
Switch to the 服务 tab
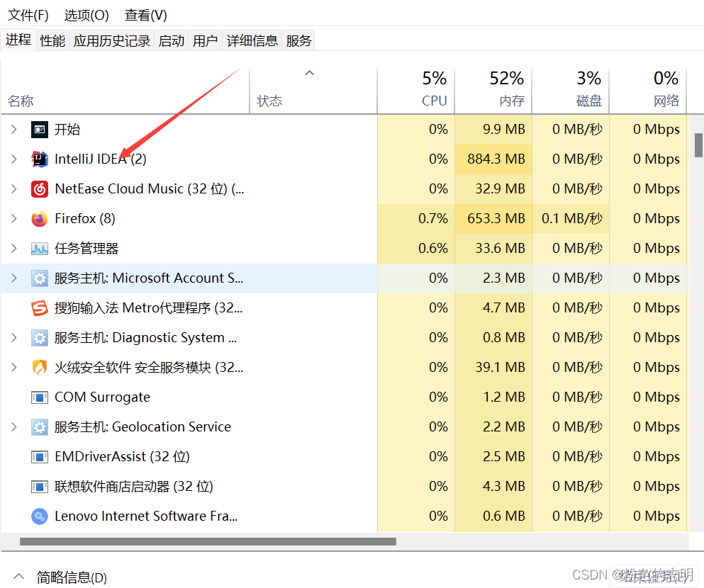click(298, 41)
